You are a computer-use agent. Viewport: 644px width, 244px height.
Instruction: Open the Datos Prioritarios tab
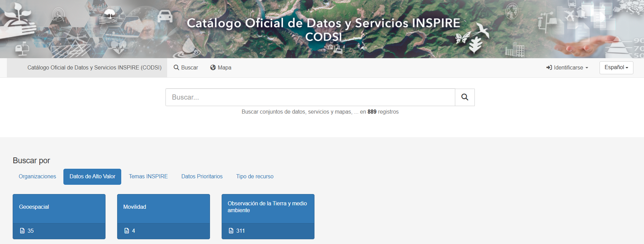pos(202,177)
